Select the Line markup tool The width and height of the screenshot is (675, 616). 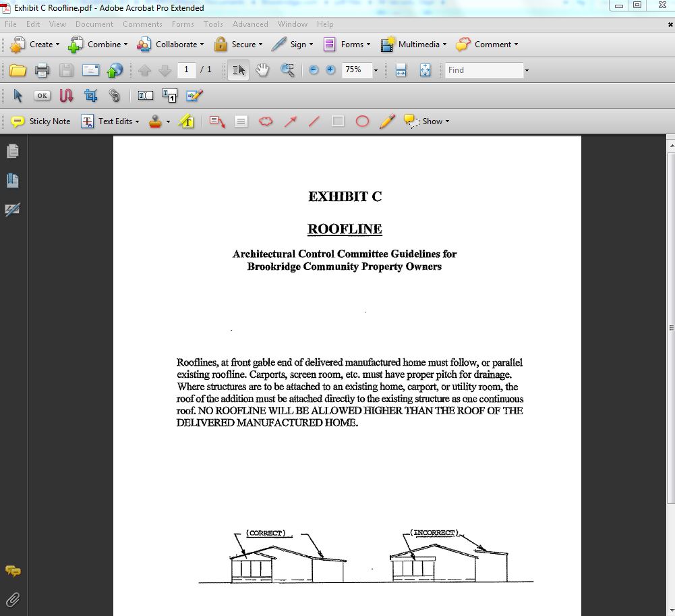[x=314, y=121]
